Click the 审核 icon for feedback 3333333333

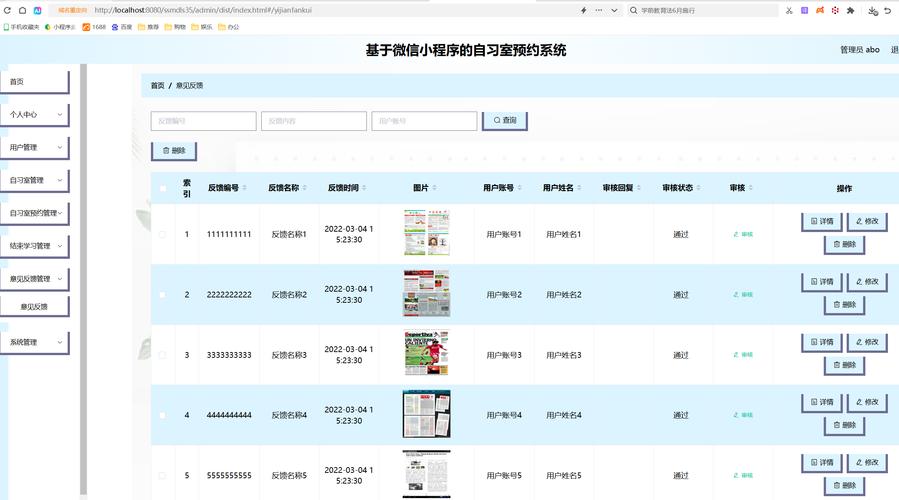tap(742, 355)
